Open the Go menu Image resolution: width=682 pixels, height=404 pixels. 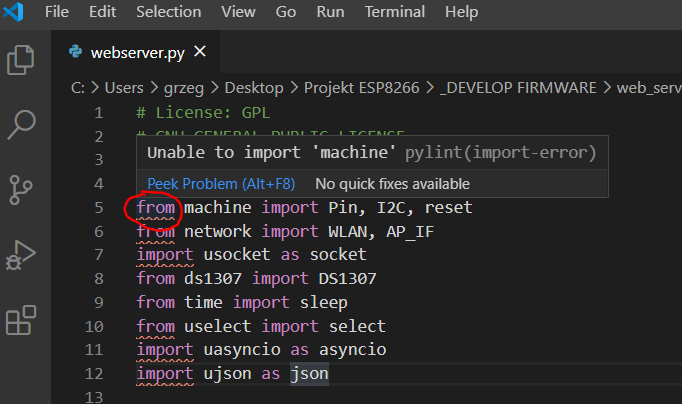[x=286, y=12]
